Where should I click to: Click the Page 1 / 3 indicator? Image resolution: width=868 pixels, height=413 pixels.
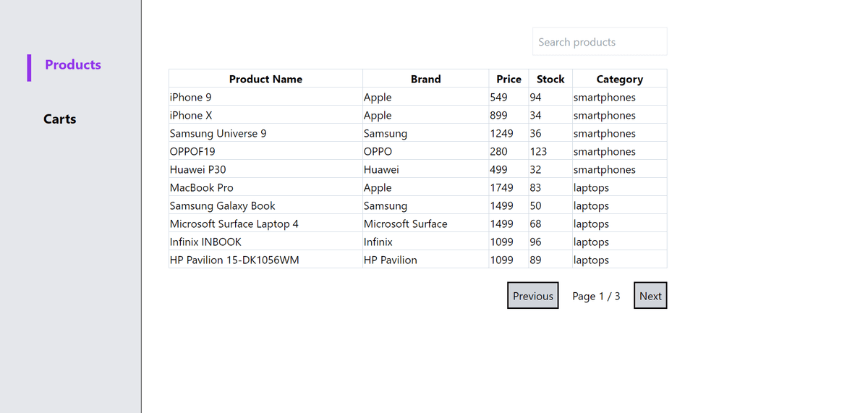click(x=596, y=296)
